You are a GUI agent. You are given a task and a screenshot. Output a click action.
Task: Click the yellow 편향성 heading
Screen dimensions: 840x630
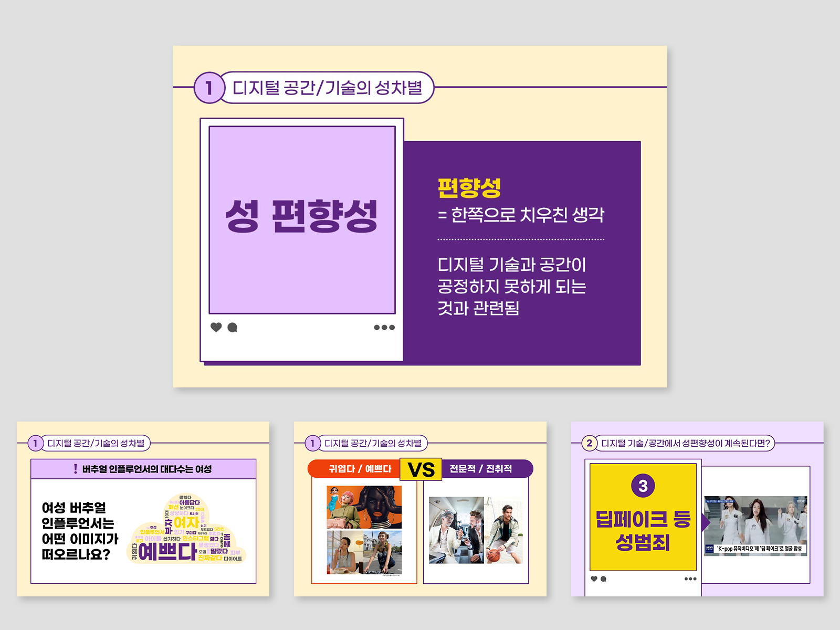[x=469, y=188]
